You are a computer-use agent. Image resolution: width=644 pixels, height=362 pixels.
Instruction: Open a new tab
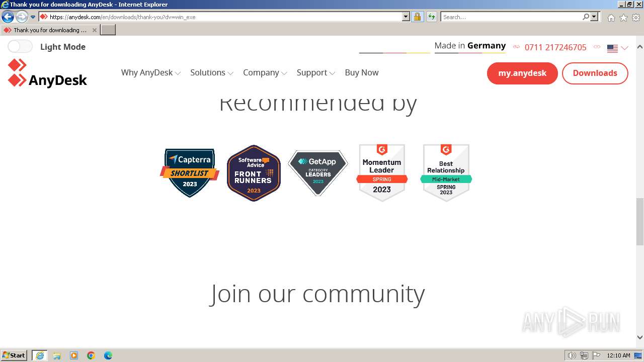(108, 30)
